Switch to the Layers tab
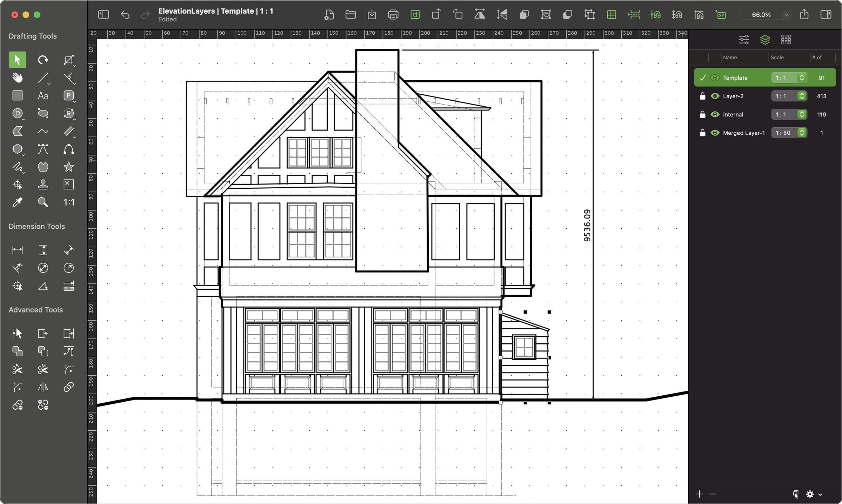 point(765,40)
